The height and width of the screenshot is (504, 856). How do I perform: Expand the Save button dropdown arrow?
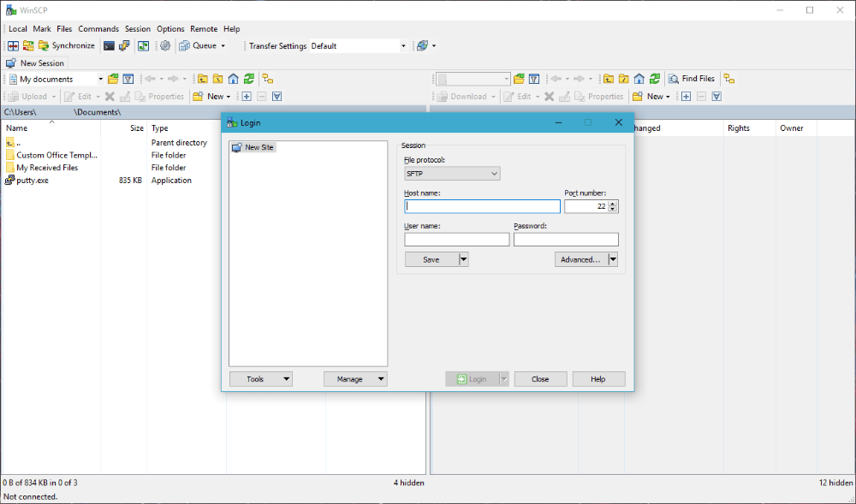(x=463, y=259)
